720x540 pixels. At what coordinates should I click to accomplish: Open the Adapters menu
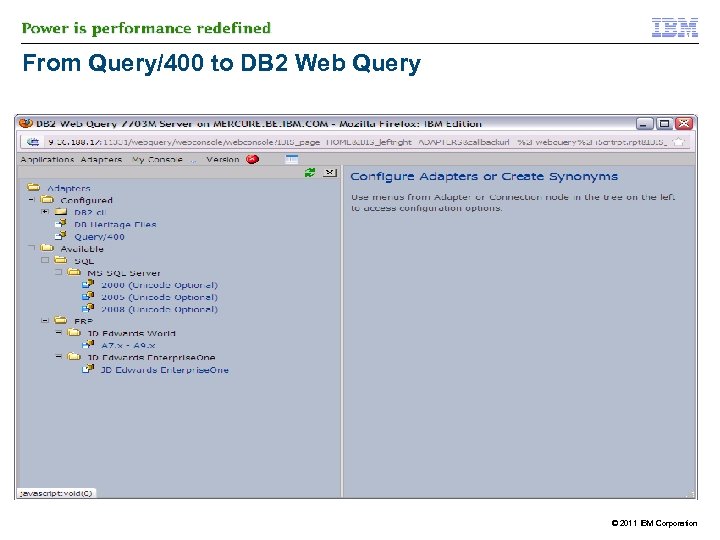coord(101,160)
